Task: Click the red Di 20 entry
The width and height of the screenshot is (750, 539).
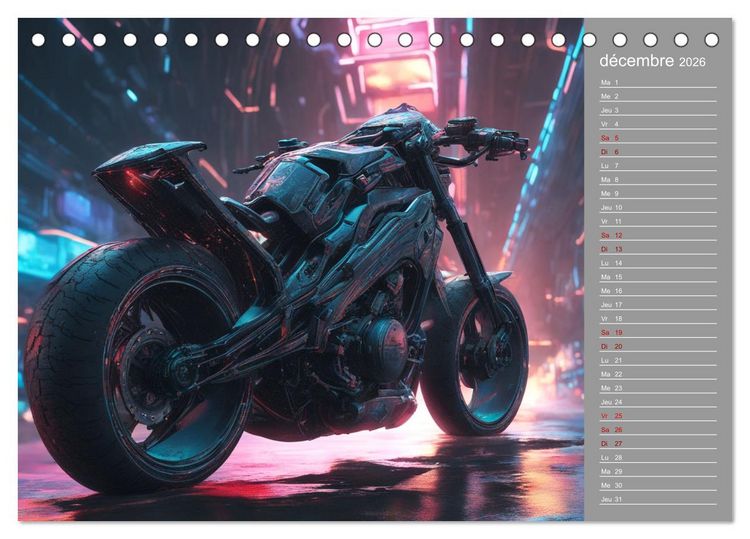Action: [x=658, y=346]
